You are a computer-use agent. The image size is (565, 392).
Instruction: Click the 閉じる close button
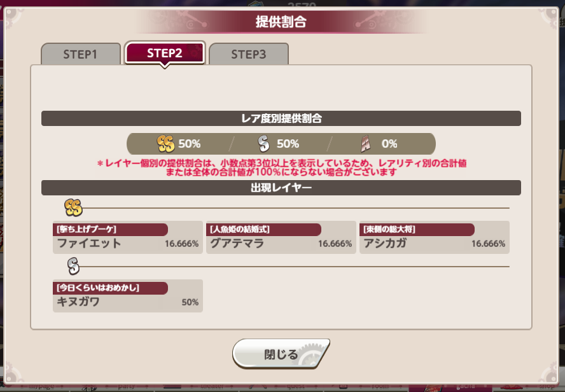point(281,354)
